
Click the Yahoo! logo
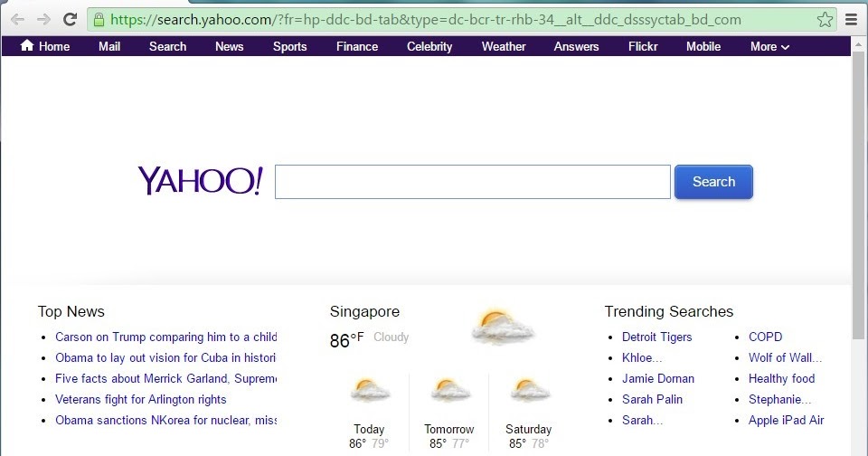[201, 181]
